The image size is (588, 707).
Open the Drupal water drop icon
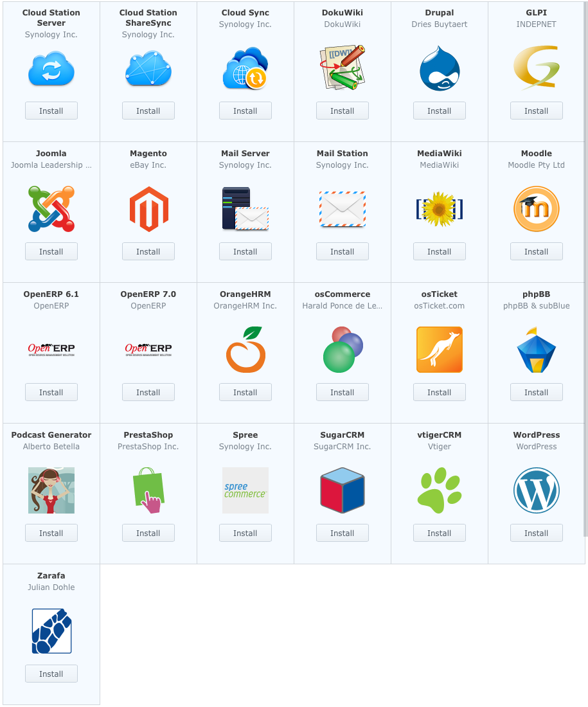pyautogui.click(x=440, y=68)
